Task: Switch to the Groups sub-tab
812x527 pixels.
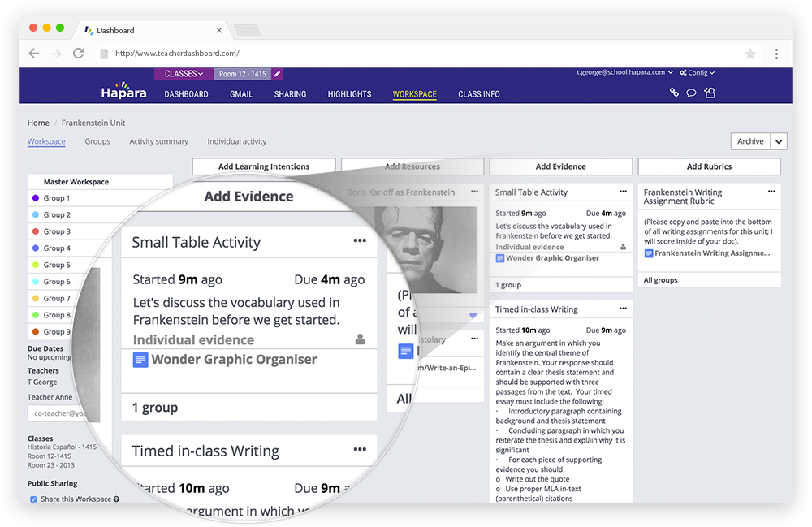Action: [97, 141]
